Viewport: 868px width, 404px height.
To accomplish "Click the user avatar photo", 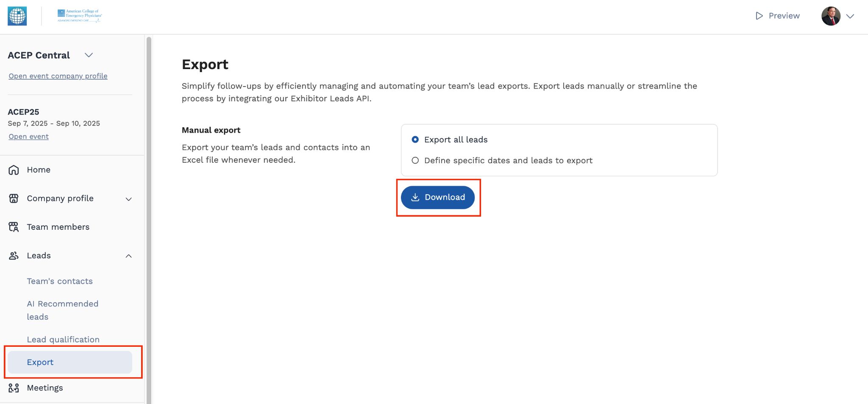I will click(831, 16).
